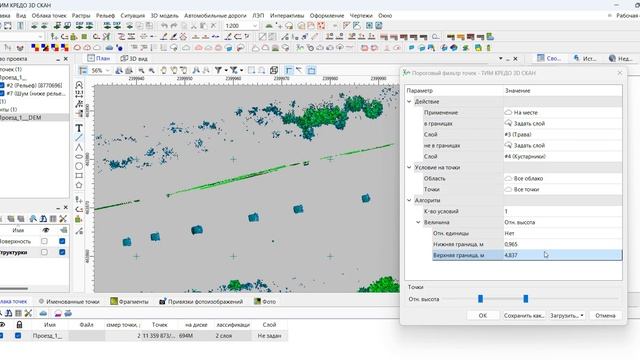This screenshot has width=640, height=360.
Task: Click the funnel-with-cross clear filter icon
Action: coord(233,70)
